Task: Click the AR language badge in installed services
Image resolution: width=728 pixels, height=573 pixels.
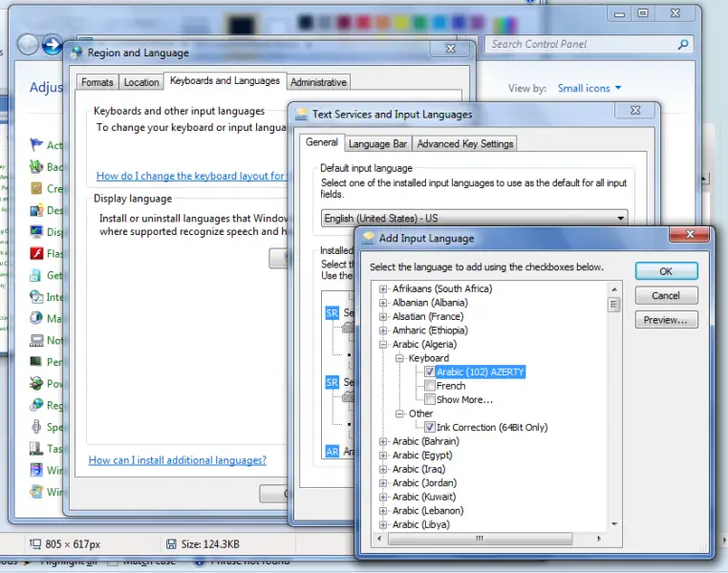Action: (332, 452)
